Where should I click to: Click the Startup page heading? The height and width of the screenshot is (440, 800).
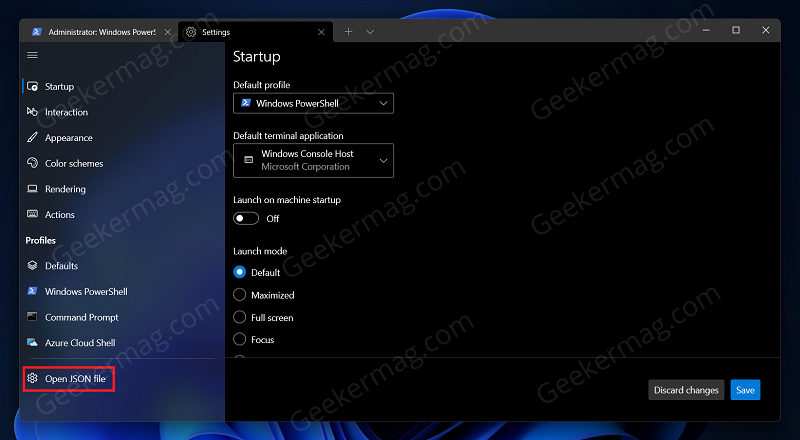257,57
